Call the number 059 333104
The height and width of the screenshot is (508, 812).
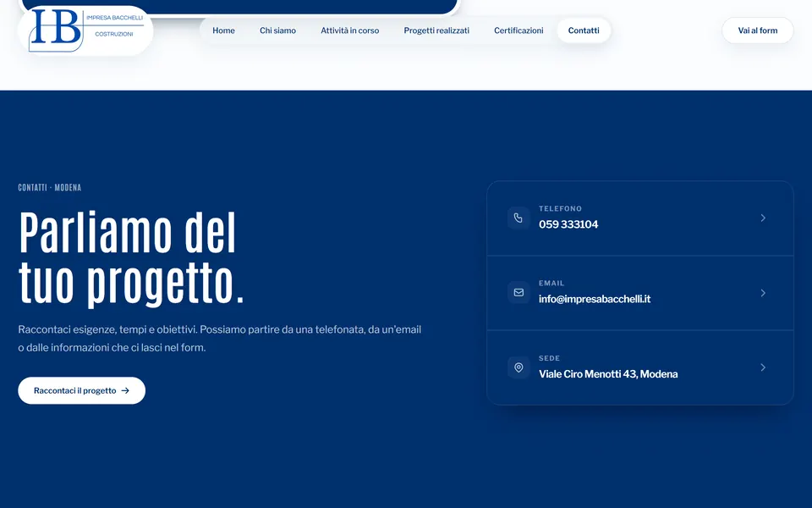click(568, 224)
